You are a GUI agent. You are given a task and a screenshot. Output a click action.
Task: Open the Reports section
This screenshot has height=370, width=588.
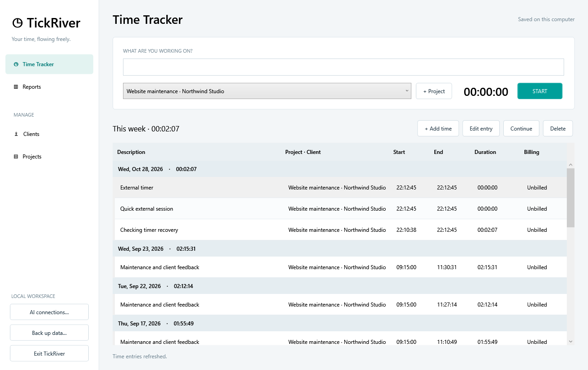tap(50, 87)
